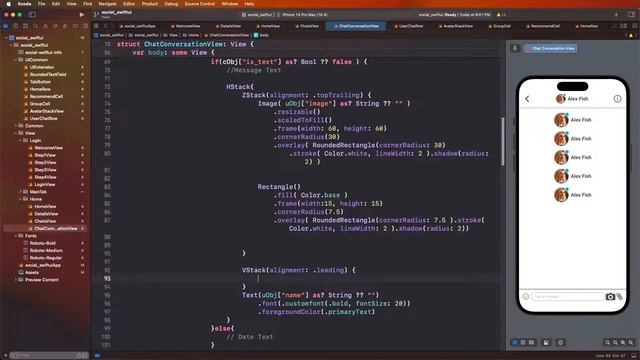Open the Adjust Editor Options icon
The image size is (640, 360).
pyautogui.click(x=624, y=26)
